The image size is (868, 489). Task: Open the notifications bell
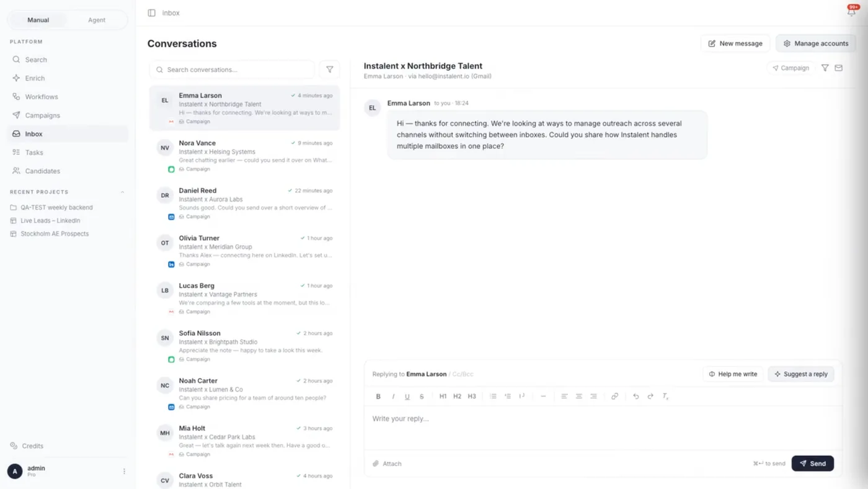(x=851, y=12)
